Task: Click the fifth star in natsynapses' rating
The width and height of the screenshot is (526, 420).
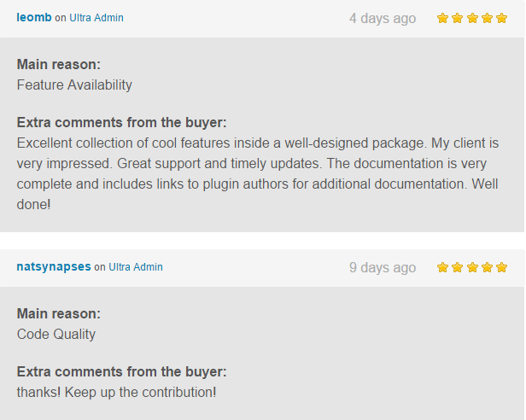Action: click(501, 267)
